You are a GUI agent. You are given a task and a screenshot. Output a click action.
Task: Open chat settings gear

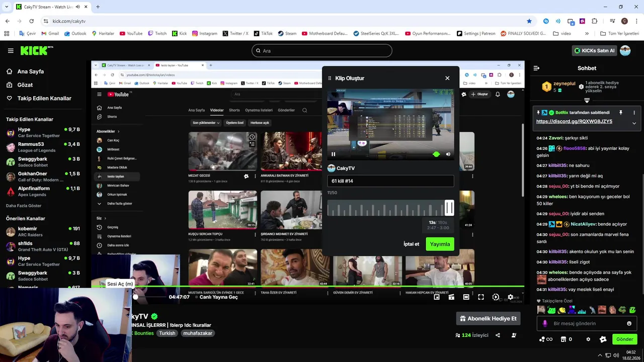pyautogui.click(x=588, y=339)
